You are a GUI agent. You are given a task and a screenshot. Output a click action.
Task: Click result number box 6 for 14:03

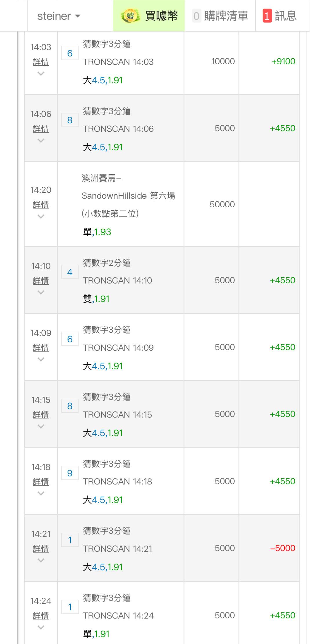70,53
